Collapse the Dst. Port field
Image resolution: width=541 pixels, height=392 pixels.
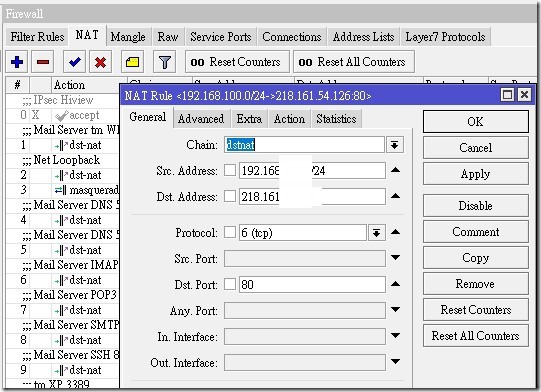[x=396, y=284]
